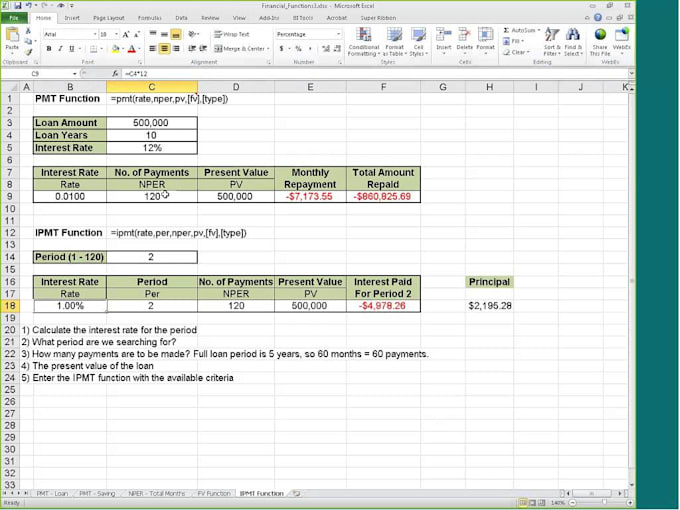Click the fx Insert Function icon

point(115,74)
